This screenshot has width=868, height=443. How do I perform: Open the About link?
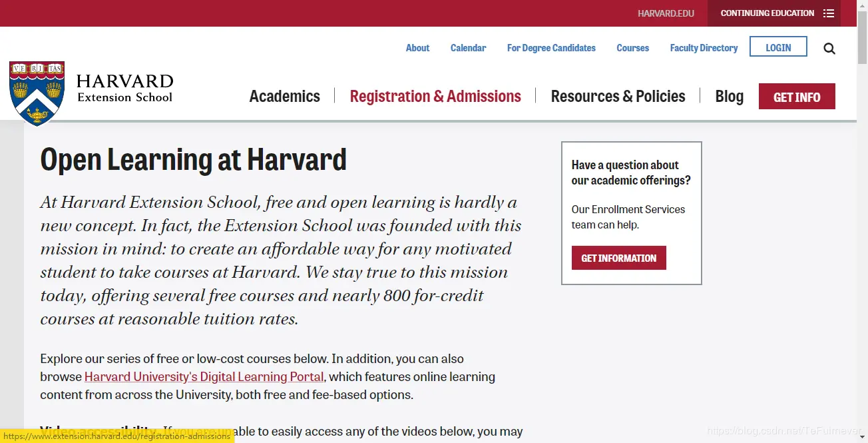[x=417, y=48]
